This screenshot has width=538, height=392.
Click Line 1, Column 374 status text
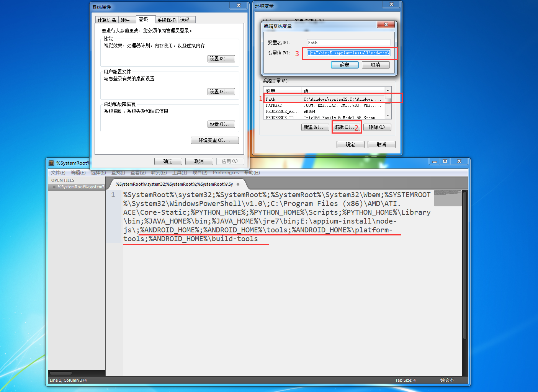[68, 380]
